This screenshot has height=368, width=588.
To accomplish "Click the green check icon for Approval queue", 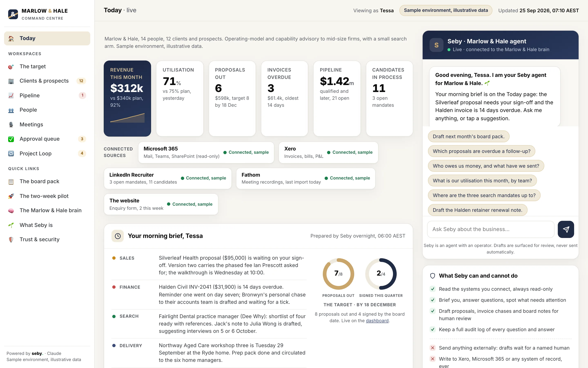I will (x=11, y=139).
